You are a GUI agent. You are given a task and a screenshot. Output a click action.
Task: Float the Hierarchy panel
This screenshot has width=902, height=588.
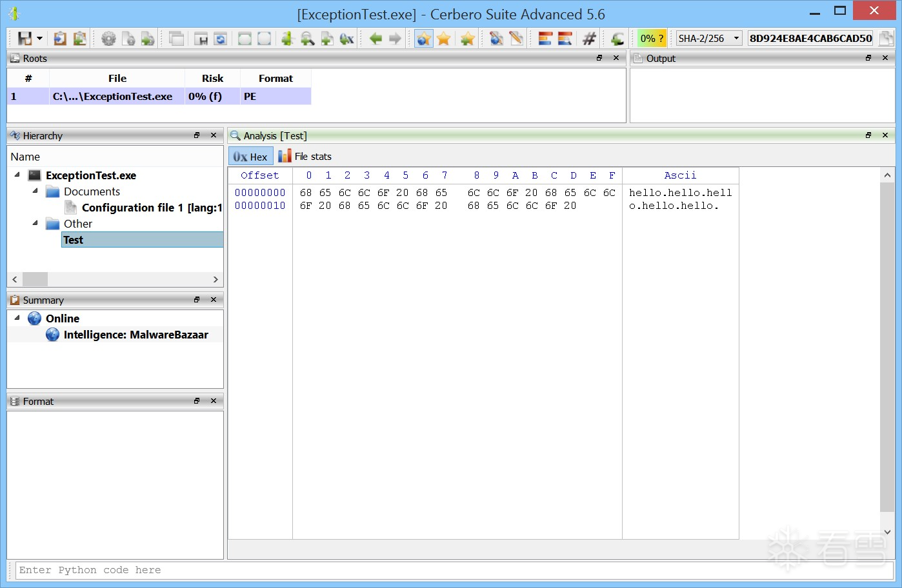(197, 135)
